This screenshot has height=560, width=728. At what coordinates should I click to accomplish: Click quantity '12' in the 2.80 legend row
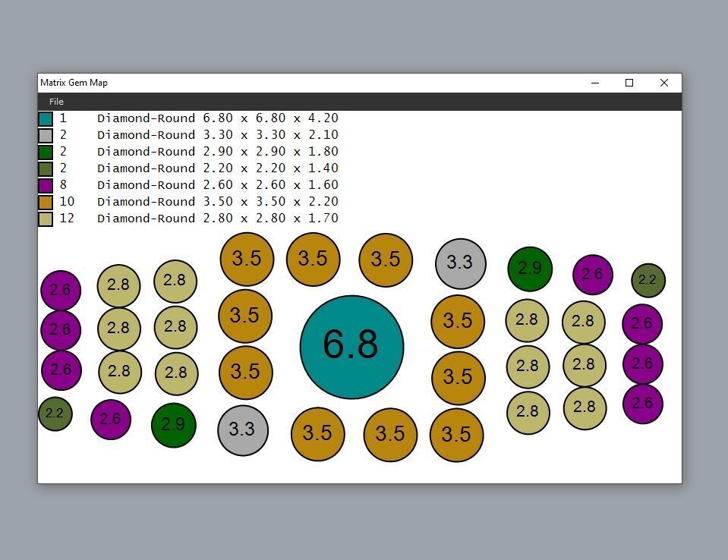tap(67, 218)
